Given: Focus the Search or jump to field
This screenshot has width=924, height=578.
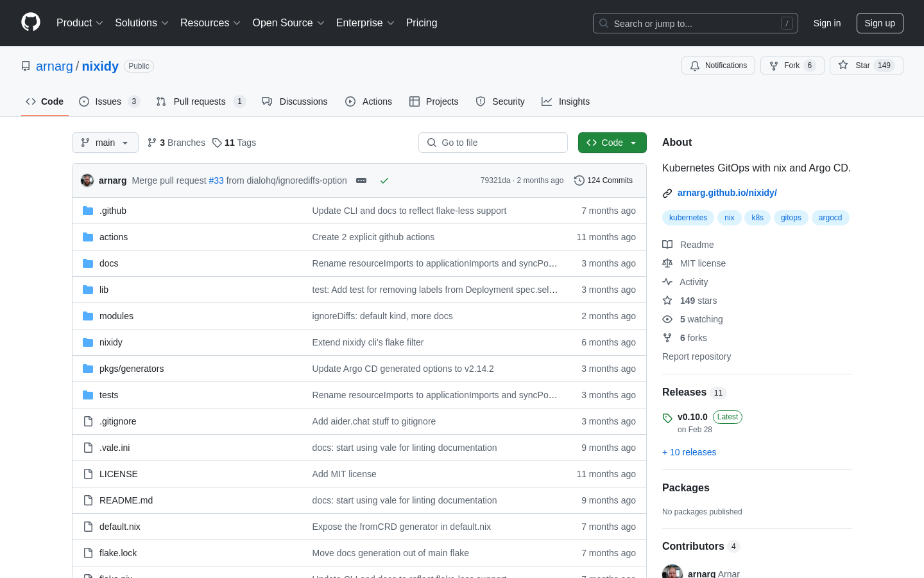Looking at the screenshot, I should click(x=696, y=23).
